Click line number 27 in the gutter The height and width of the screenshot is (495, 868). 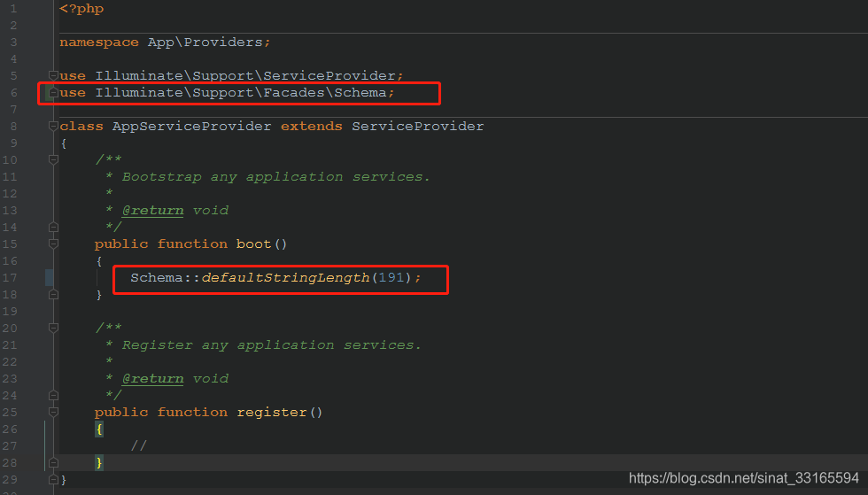tap(10, 445)
